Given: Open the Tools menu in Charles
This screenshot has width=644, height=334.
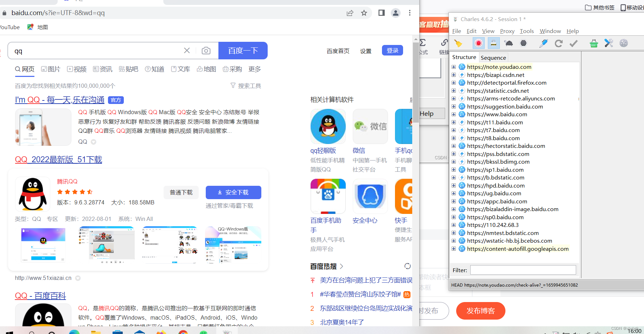Looking at the screenshot, I should tap(527, 31).
